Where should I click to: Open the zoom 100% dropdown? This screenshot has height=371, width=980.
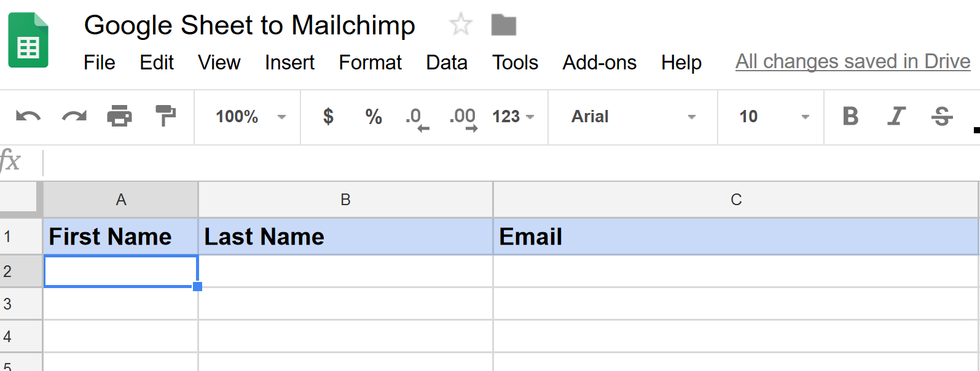click(251, 117)
